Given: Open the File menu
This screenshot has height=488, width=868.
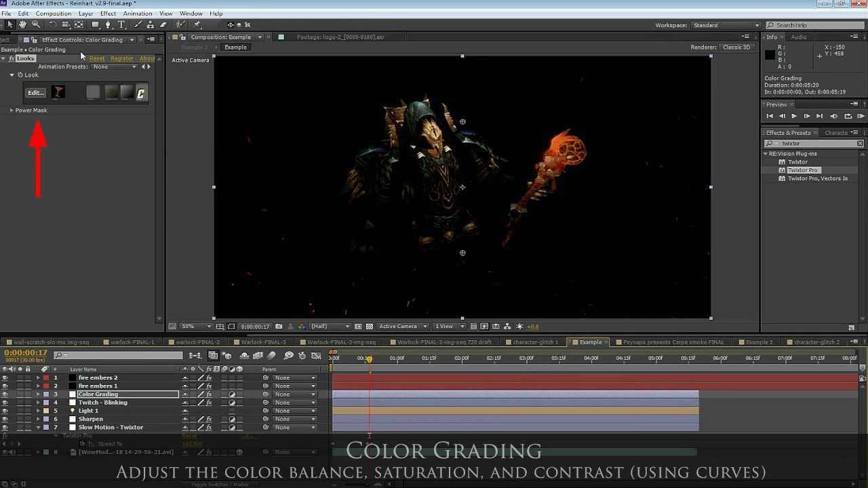Looking at the screenshot, I should pos(6,14).
